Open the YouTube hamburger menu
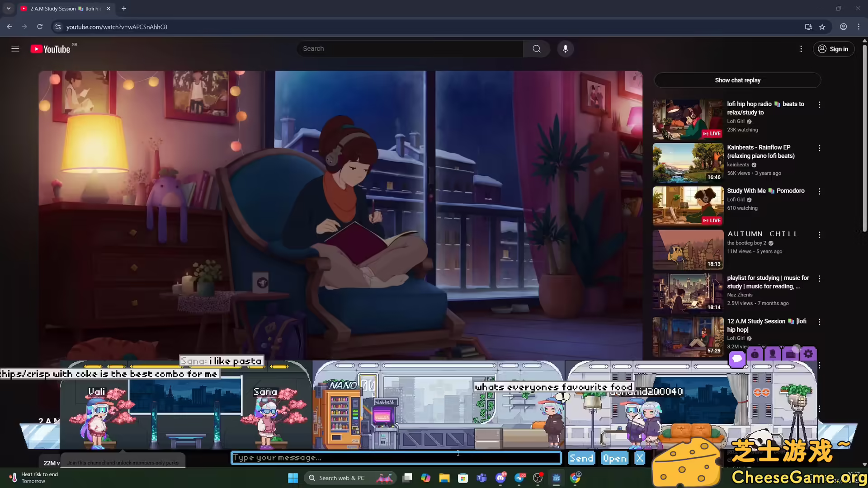 coord(15,48)
